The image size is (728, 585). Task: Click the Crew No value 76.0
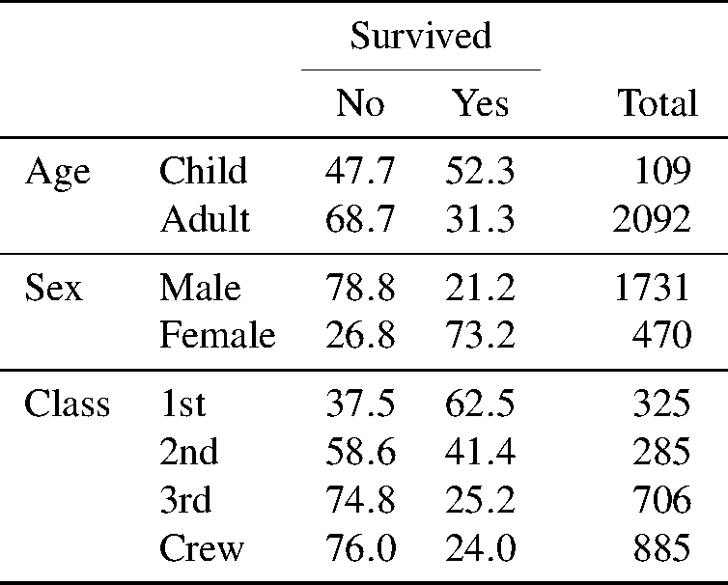(360, 548)
